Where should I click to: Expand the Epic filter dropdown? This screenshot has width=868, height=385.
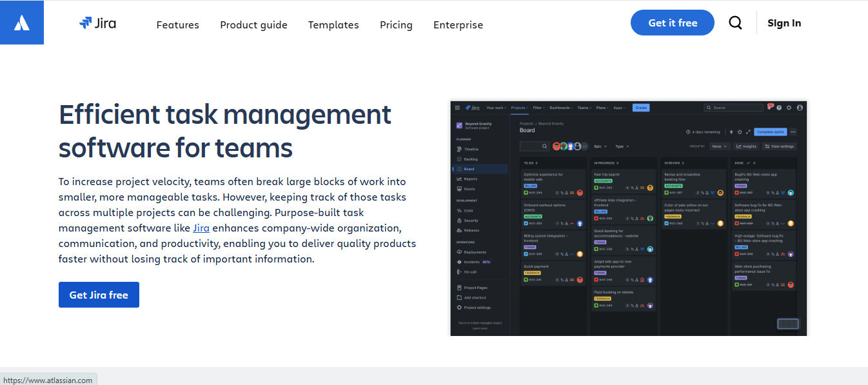[x=601, y=146]
